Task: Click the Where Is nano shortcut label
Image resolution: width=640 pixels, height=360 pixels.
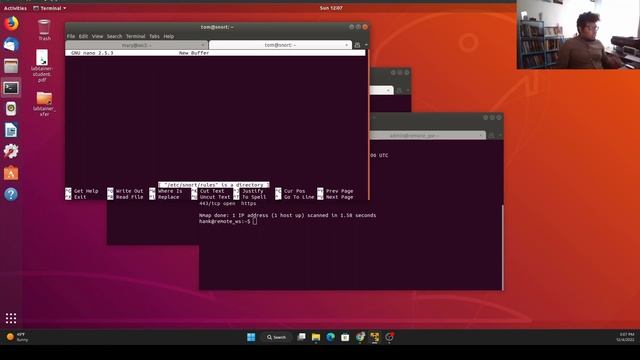Action: 170,191
